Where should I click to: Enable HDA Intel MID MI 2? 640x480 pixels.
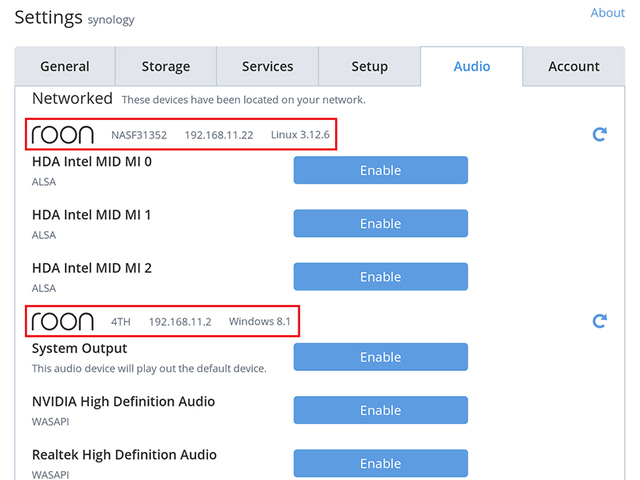pos(380,277)
